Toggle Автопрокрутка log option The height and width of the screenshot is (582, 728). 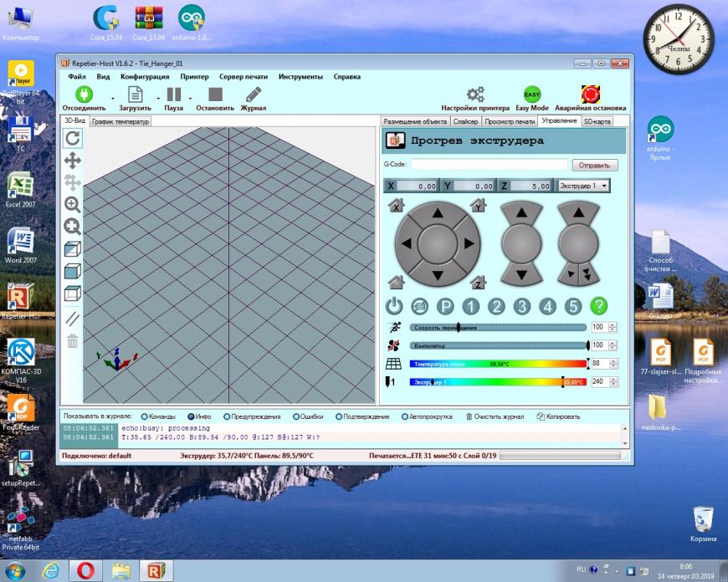(x=406, y=416)
